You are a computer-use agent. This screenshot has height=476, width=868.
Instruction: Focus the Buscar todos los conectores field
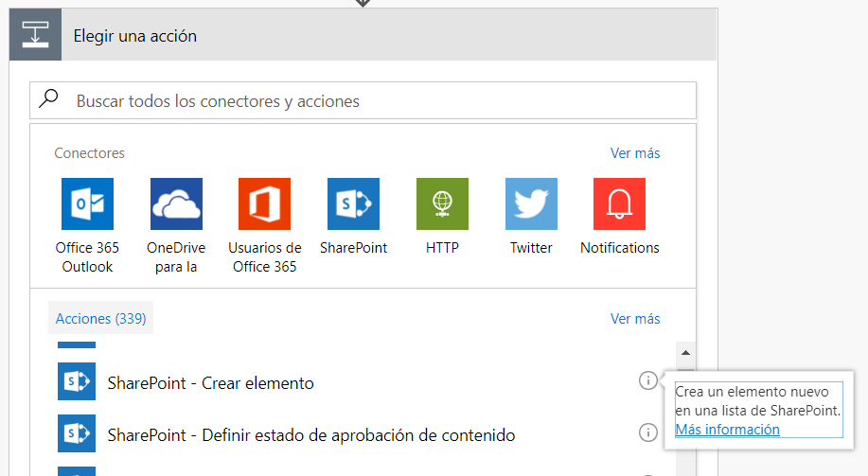pyautogui.click(x=363, y=100)
